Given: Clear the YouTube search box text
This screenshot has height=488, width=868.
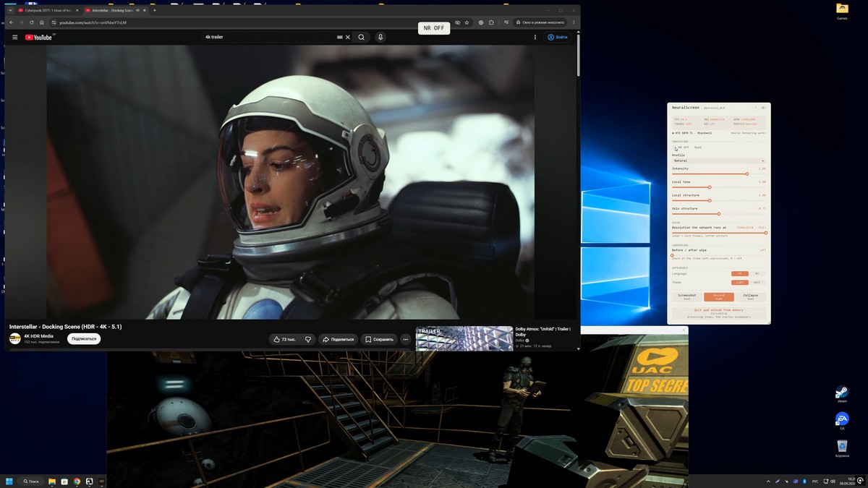Looking at the screenshot, I should click(347, 37).
